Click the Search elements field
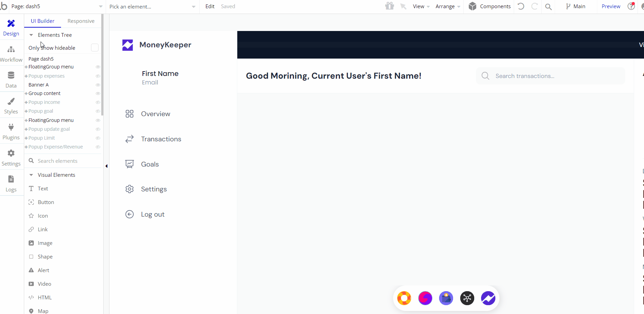Screen dimensions: 644x314 64,161
